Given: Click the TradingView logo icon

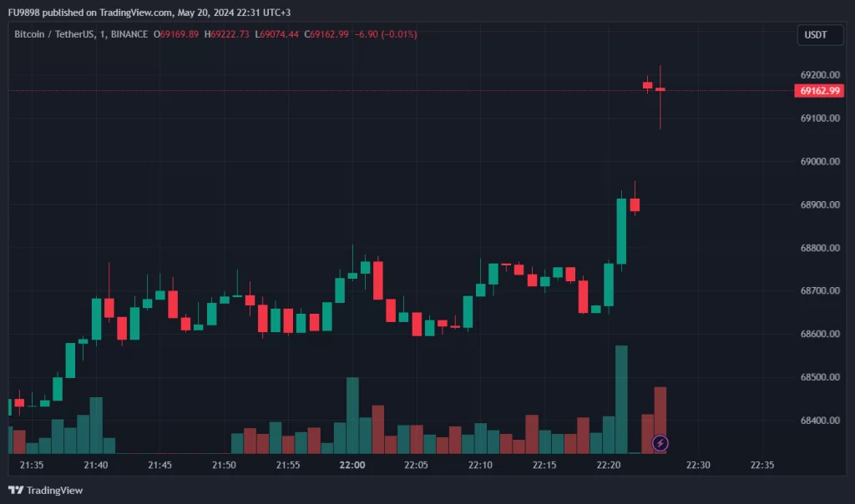Looking at the screenshot, I should click(16, 490).
